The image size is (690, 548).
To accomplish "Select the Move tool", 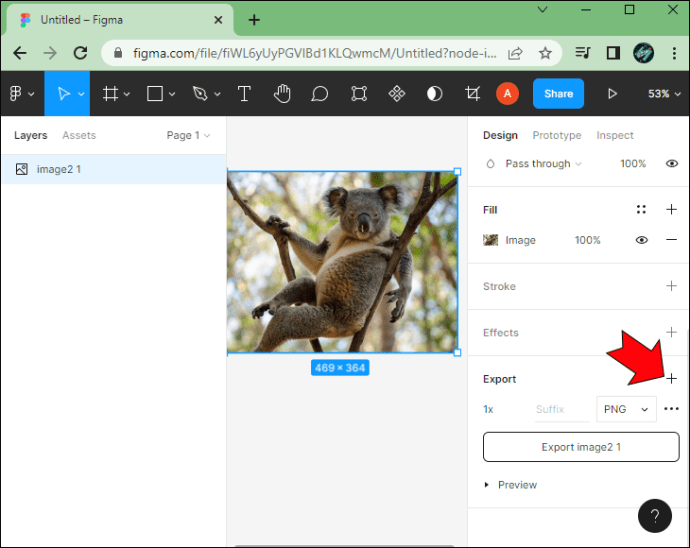I will click(x=64, y=94).
